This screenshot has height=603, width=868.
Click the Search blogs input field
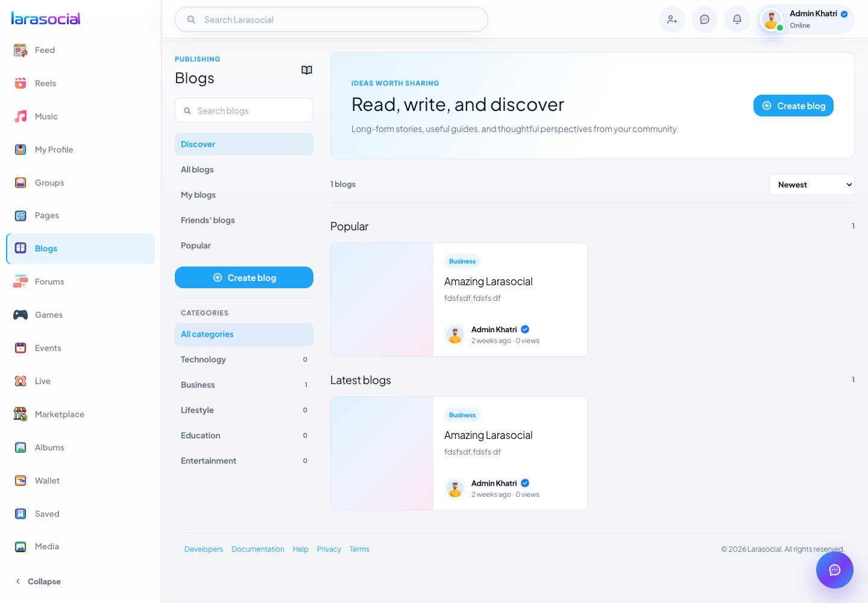point(244,110)
